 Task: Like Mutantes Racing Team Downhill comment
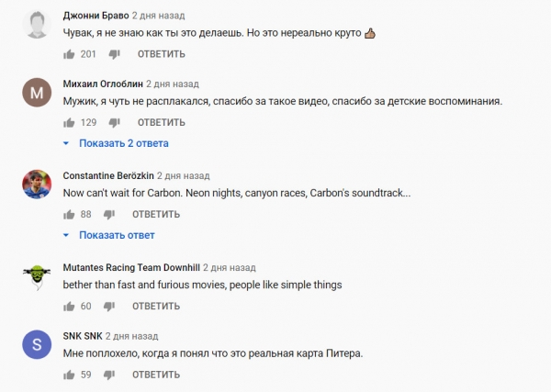[69, 307]
